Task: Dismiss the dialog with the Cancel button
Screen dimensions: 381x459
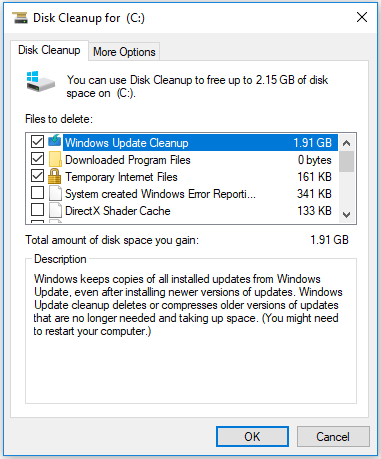Action: pos(333,436)
